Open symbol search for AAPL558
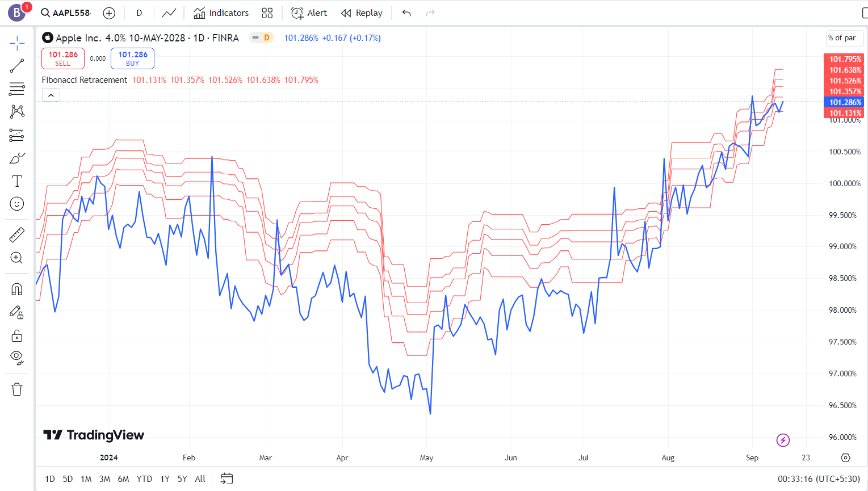 66,13
